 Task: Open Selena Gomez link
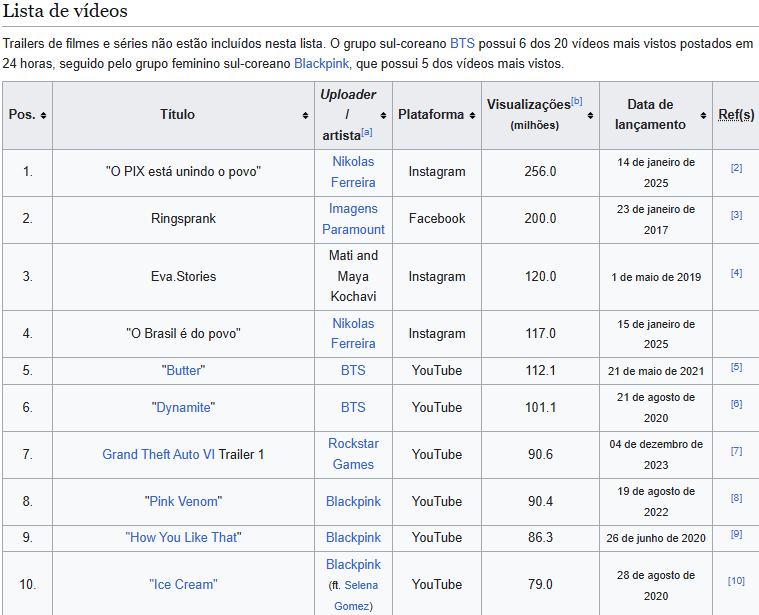click(x=356, y=596)
